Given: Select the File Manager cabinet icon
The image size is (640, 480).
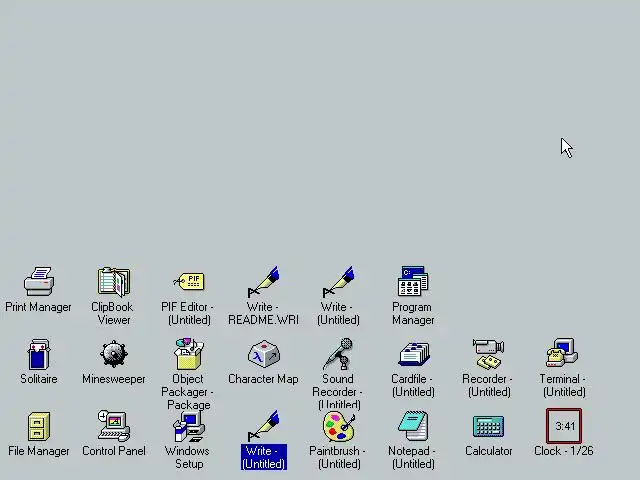Looking at the screenshot, I should pos(39,426).
